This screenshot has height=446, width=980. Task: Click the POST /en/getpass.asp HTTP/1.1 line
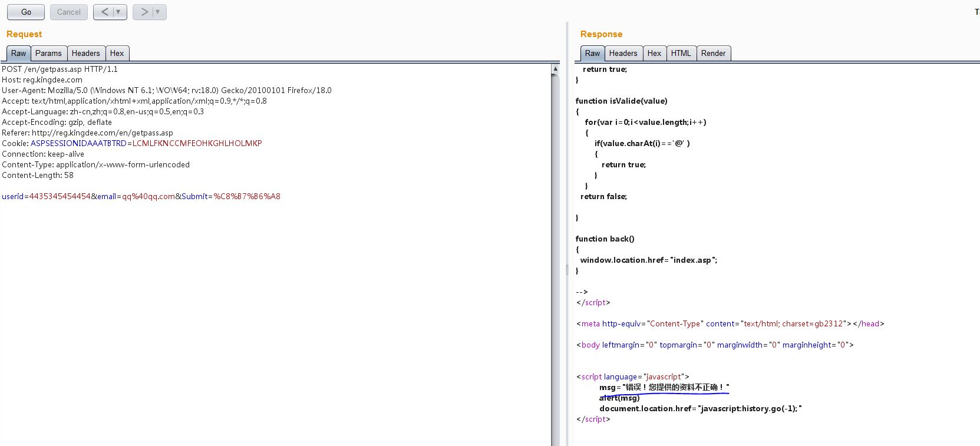pos(60,69)
